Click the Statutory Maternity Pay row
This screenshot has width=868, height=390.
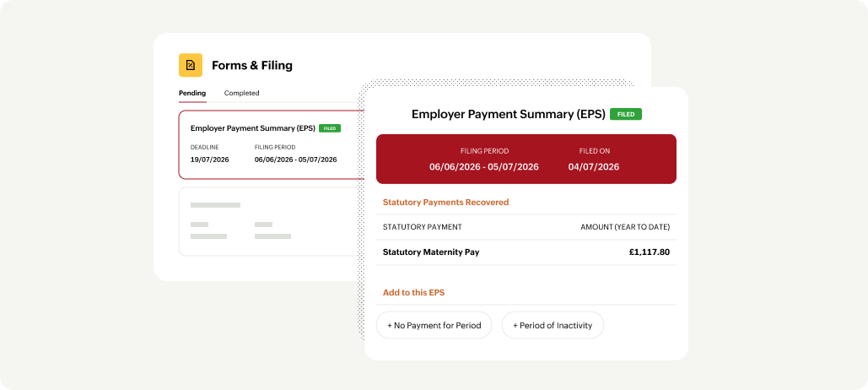coord(526,252)
